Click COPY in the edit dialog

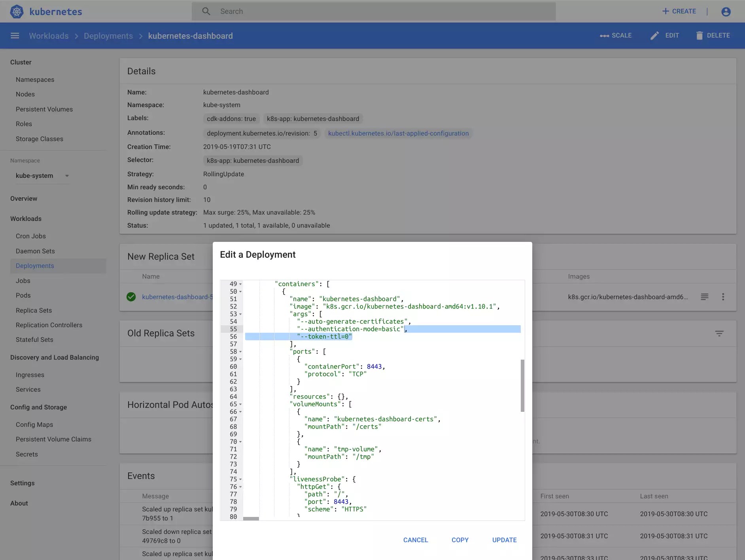pyautogui.click(x=460, y=540)
